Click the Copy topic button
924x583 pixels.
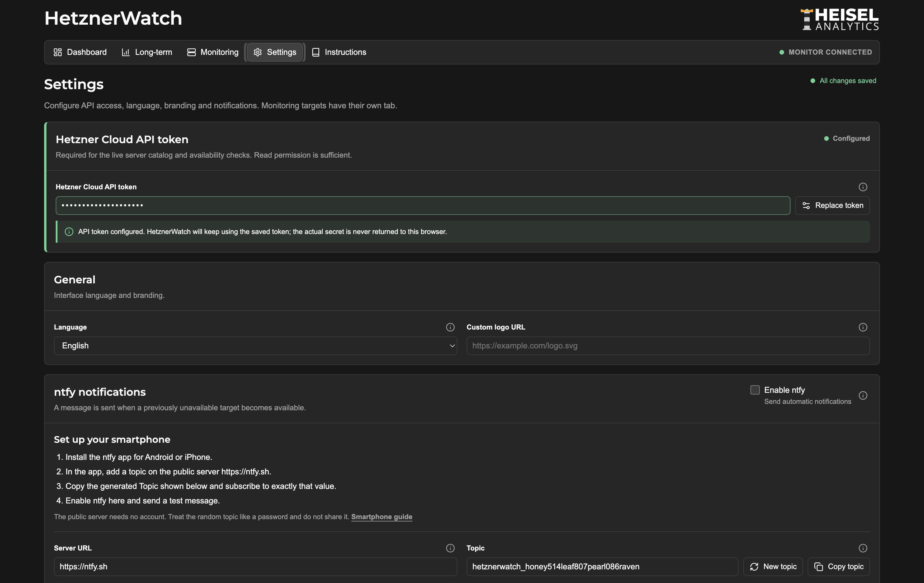(x=838, y=566)
